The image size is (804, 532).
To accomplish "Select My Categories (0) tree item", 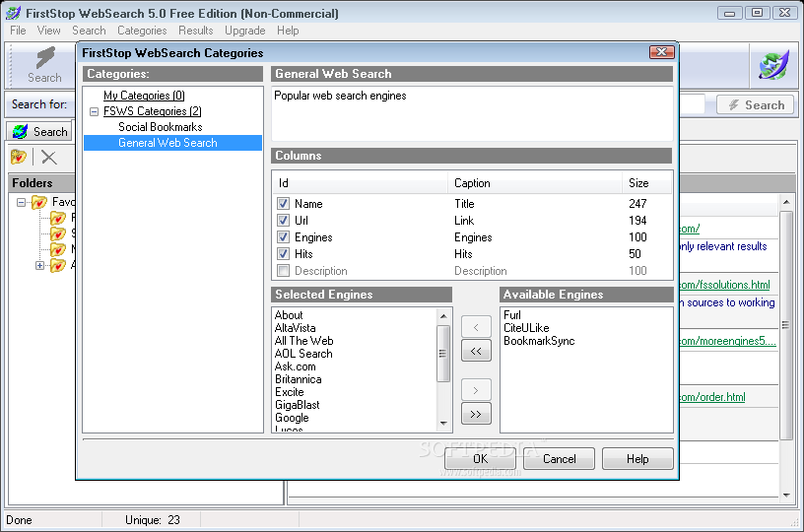I will pos(144,96).
